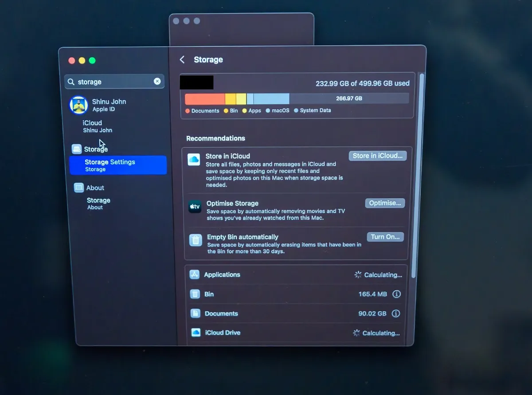
Task: Click the Apps legend label
Action: 254,111
